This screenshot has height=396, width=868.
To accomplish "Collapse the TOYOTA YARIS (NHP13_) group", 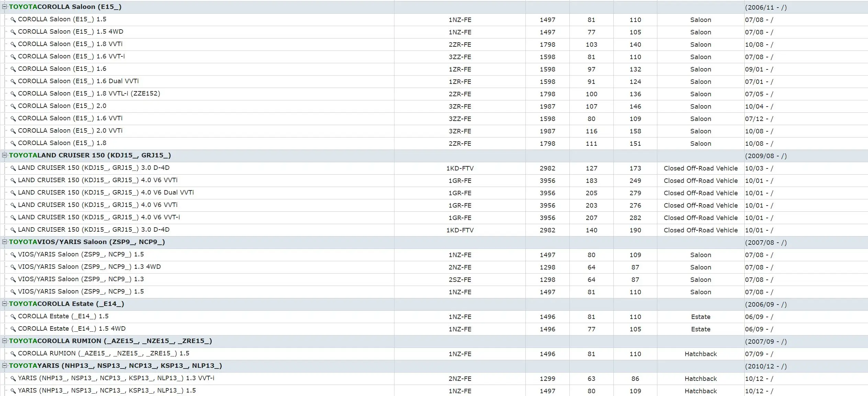I will pos(5,365).
